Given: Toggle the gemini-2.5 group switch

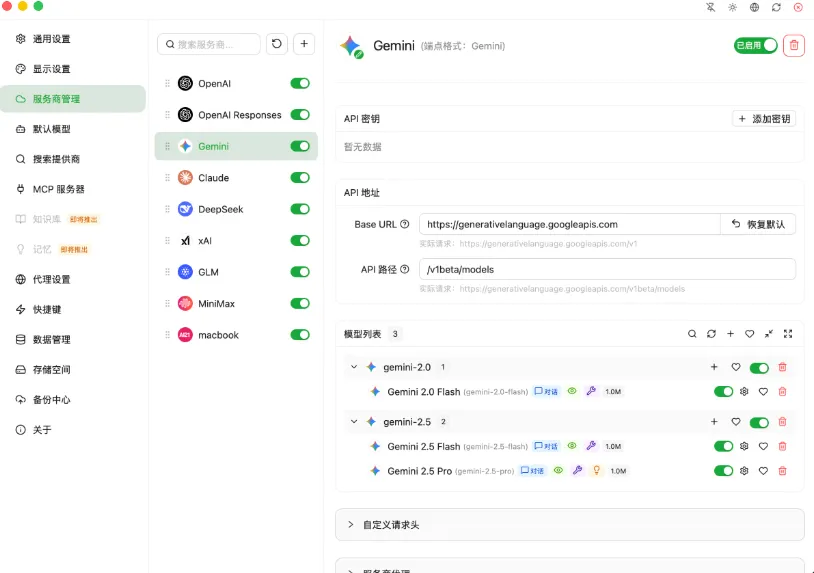Looking at the screenshot, I should [x=759, y=422].
